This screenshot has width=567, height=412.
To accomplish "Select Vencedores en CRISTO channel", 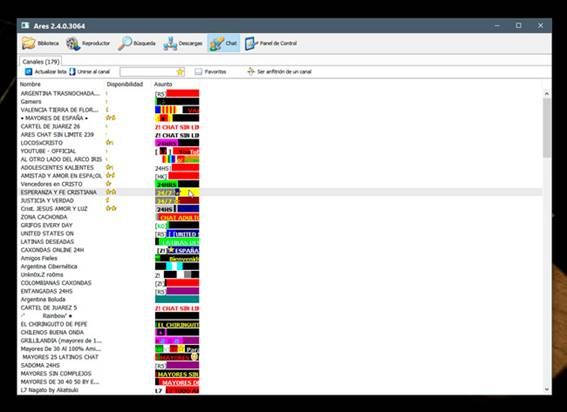I will [x=51, y=184].
